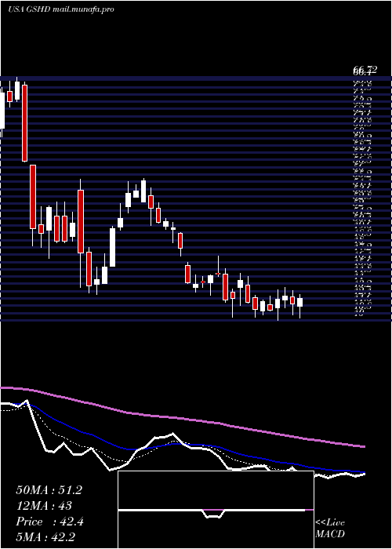Viewport: 392px width, 549px height.
Task: Click the '12MA : 43' readout
Action: pyautogui.click(x=44, y=506)
